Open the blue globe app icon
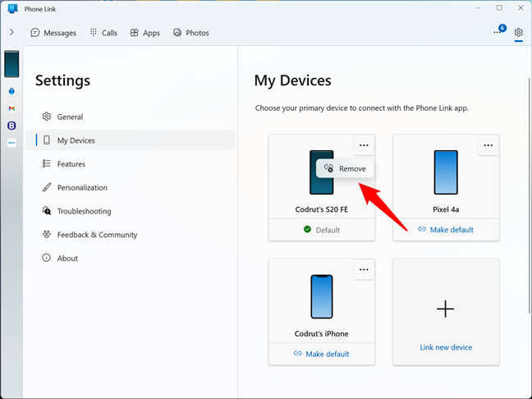 [x=11, y=91]
